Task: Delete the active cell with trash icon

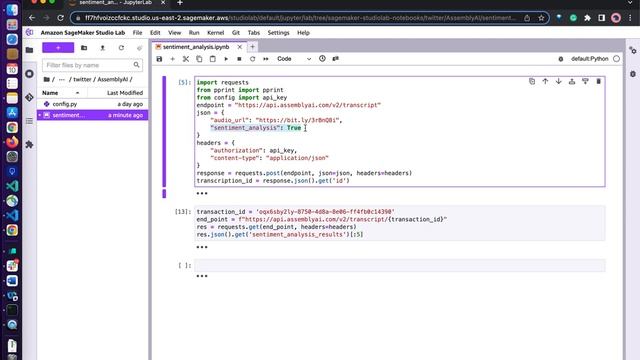Action: click(x=598, y=81)
